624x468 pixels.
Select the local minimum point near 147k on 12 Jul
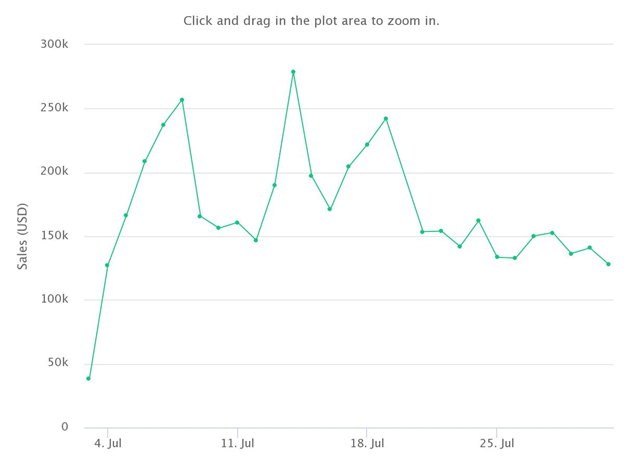coord(256,240)
